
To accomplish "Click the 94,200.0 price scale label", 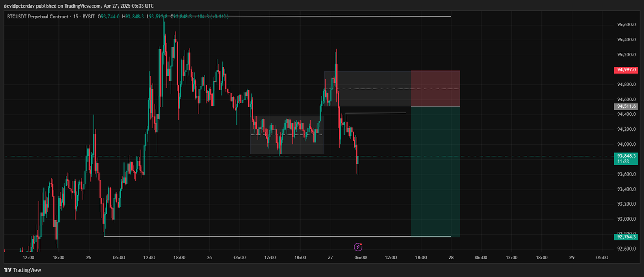I will tap(627, 129).
